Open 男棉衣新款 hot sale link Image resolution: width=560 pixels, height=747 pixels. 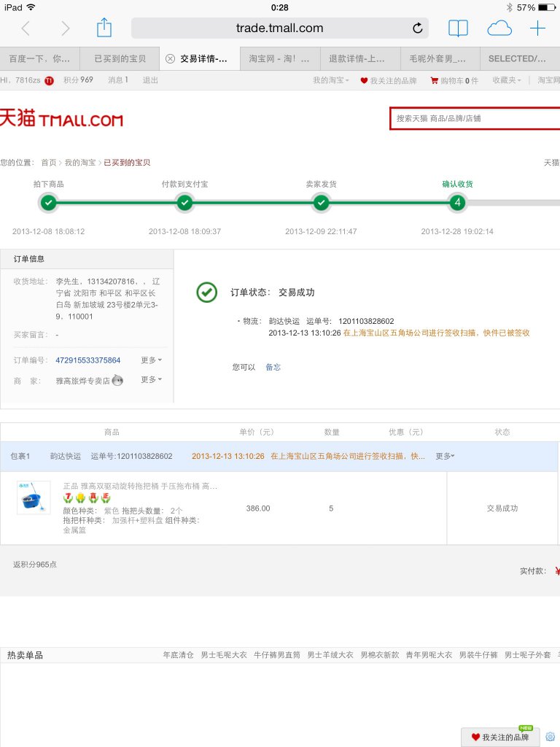coord(379,655)
